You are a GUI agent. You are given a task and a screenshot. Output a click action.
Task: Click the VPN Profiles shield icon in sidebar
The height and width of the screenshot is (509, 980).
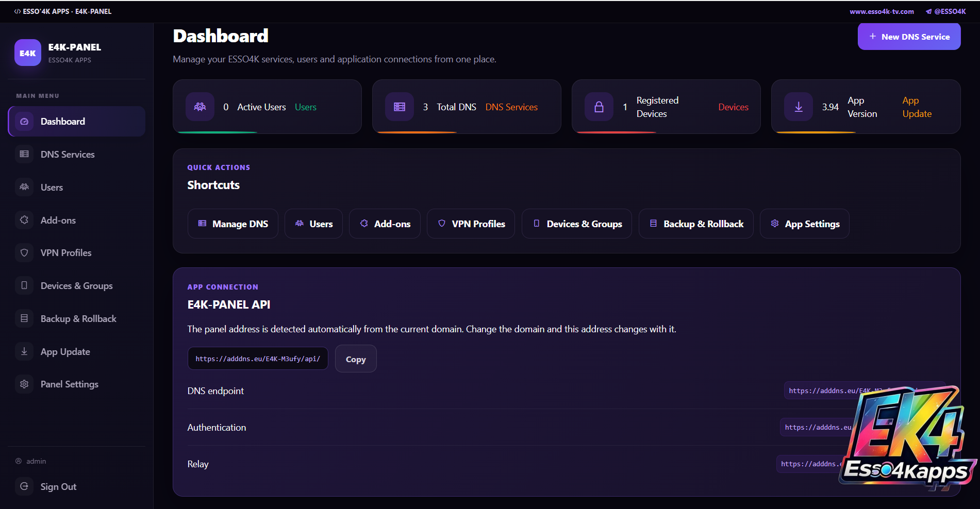pyautogui.click(x=24, y=253)
